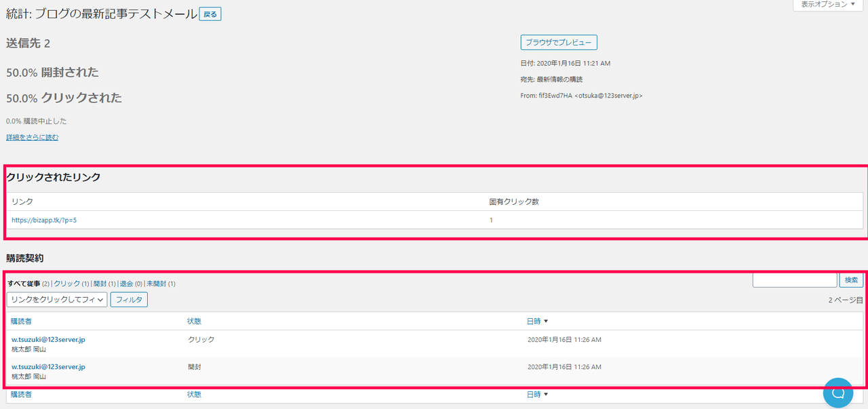Select the 送信先 2 heading

point(28,43)
